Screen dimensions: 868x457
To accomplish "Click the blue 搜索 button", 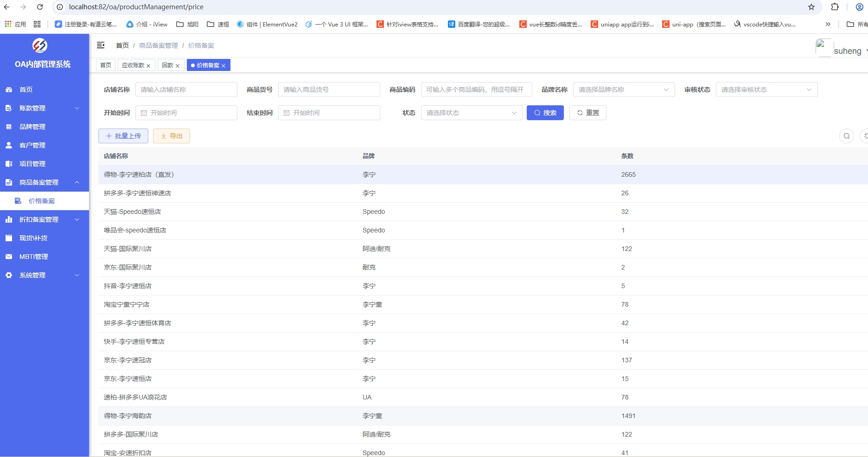I will [545, 113].
